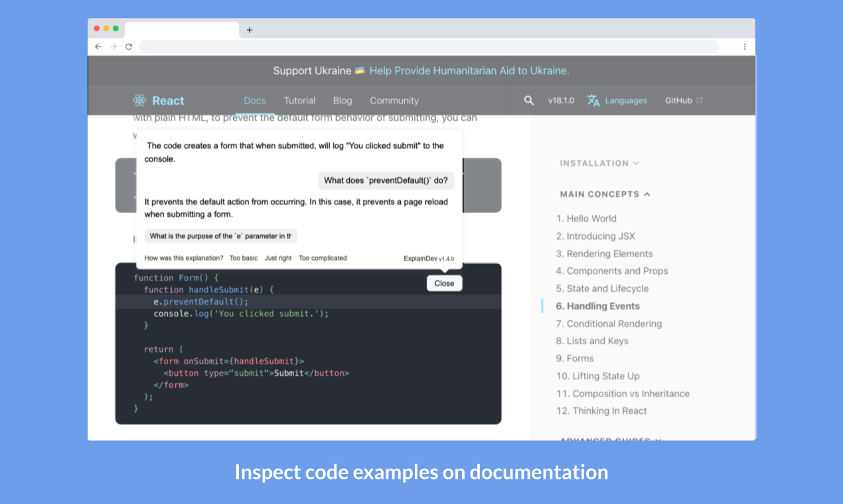The image size is (843, 504).
Task: Click the console.log code line
Action: (241, 314)
